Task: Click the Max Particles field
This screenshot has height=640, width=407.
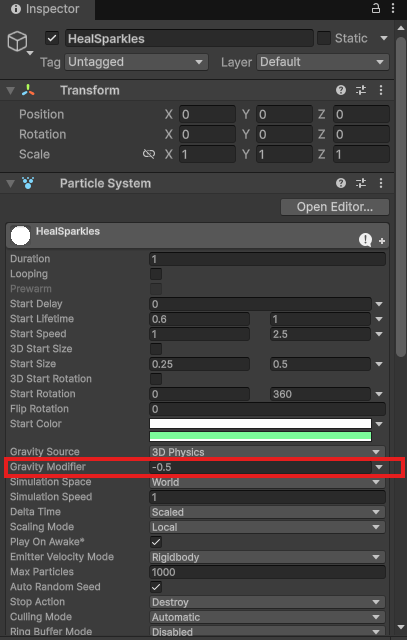Action: coord(267,572)
